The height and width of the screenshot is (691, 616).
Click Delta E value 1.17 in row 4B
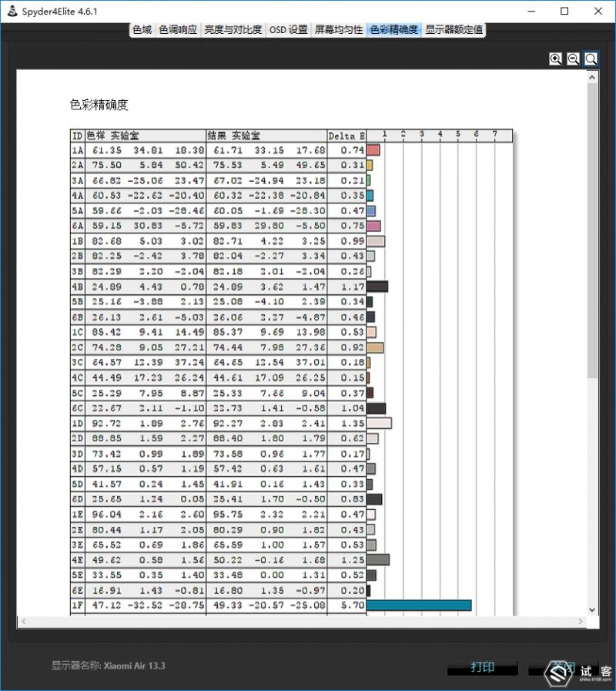pyautogui.click(x=353, y=287)
